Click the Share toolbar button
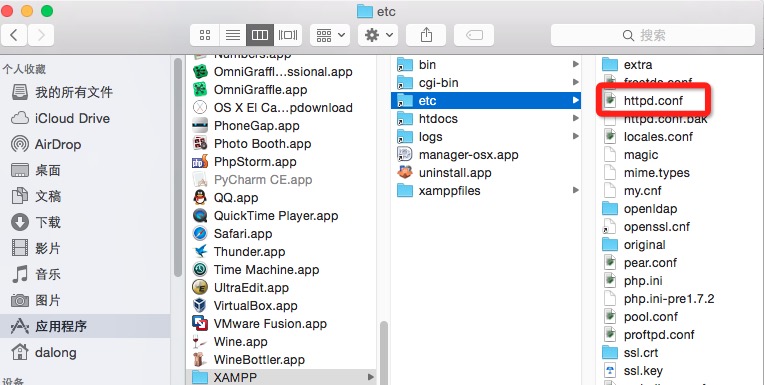Image resolution: width=764 pixels, height=385 pixels. pyautogui.click(x=426, y=35)
